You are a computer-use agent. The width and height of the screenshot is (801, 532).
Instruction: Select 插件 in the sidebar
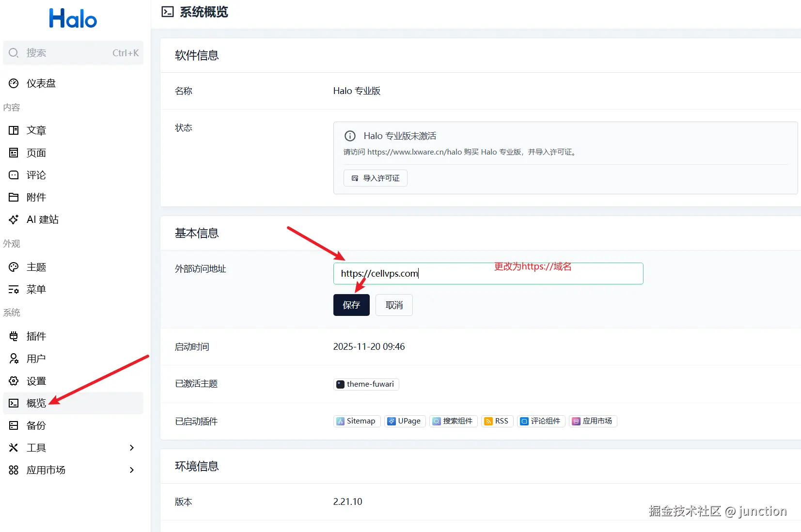pyautogui.click(x=73, y=336)
